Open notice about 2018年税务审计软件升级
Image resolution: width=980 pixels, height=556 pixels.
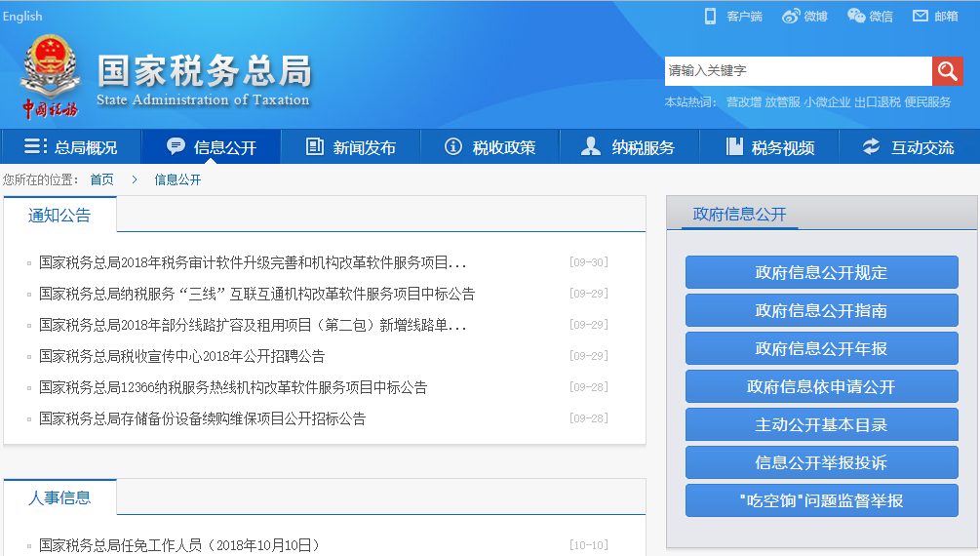coord(253,262)
